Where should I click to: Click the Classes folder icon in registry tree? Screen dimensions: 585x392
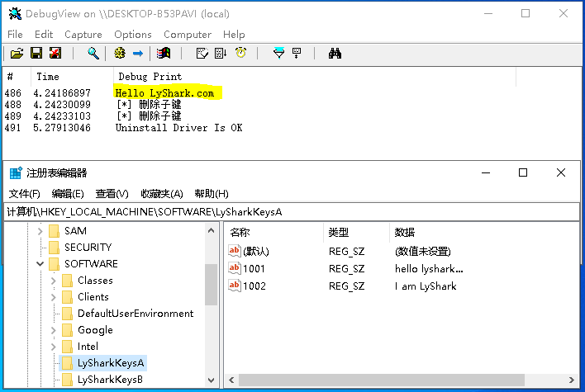click(67, 281)
